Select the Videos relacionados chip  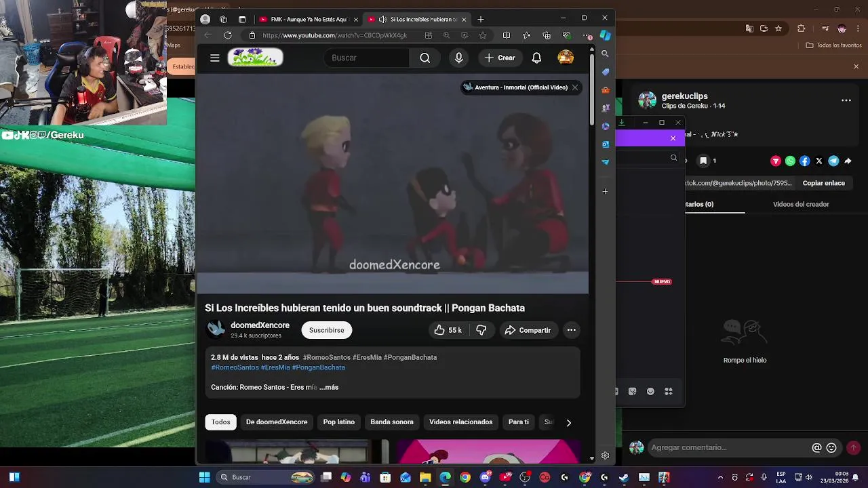coord(460,422)
